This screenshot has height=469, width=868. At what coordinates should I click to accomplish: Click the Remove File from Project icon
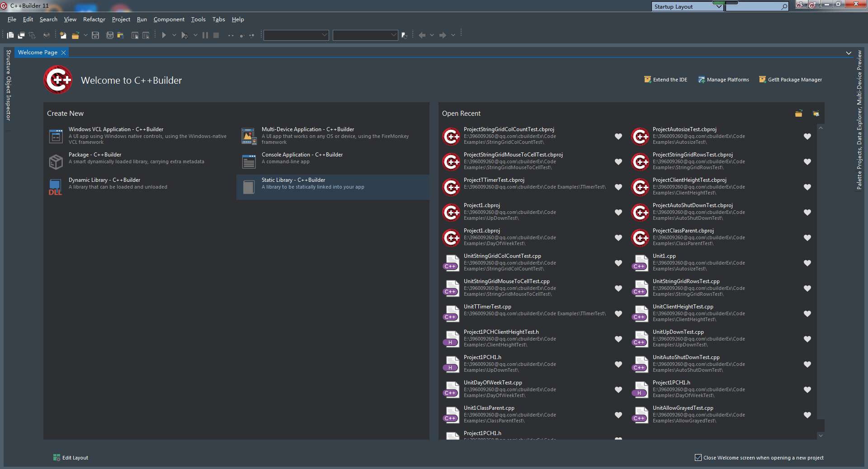(146, 35)
